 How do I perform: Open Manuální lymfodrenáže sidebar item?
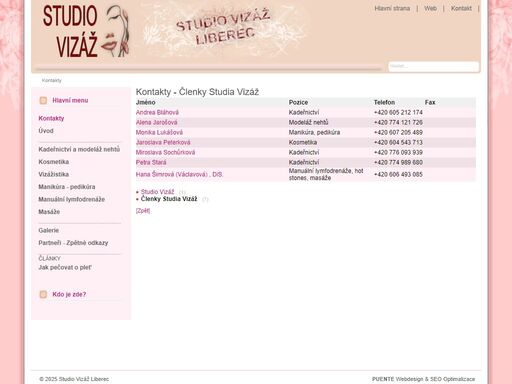pos(72,199)
